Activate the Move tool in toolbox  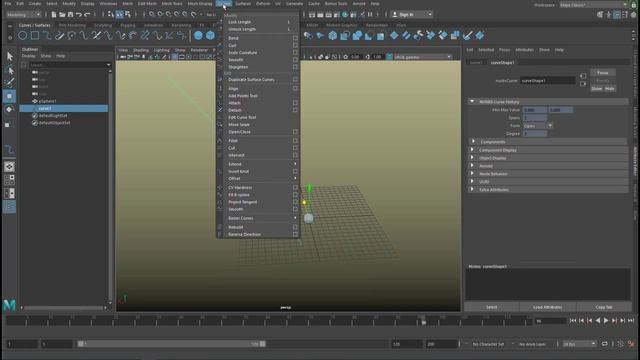[x=9, y=96]
